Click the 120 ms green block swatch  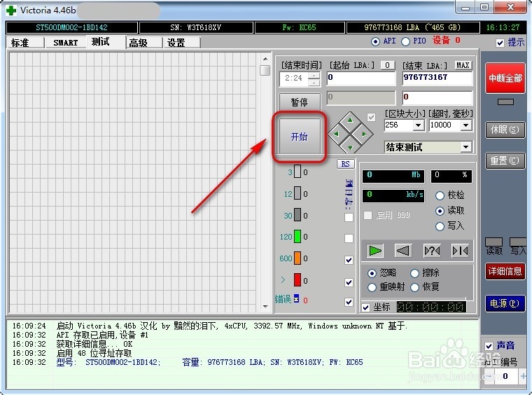297,237
